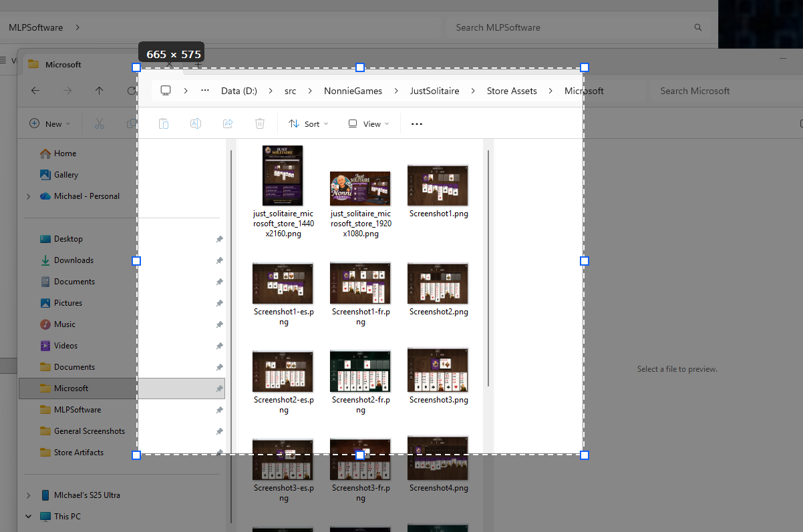803x532 pixels.
Task: Click the pin icon beside Videos
Action: point(219,346)
